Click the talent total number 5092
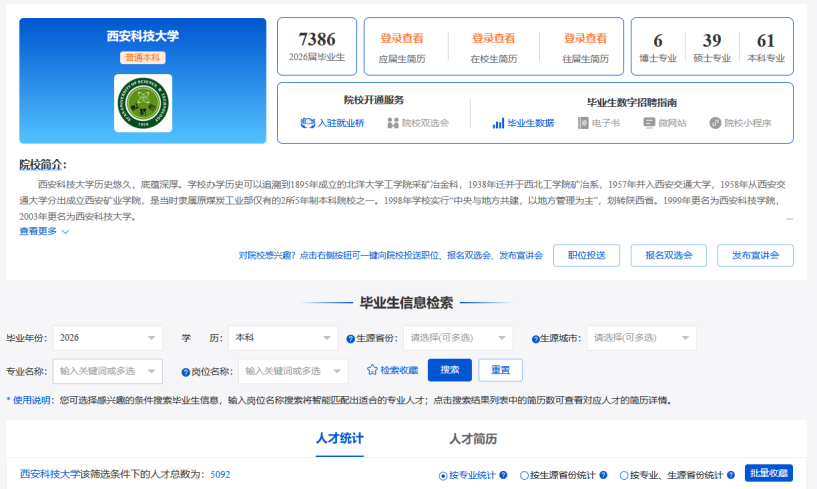Screen dimensions: 817x489 click(220, 474)
